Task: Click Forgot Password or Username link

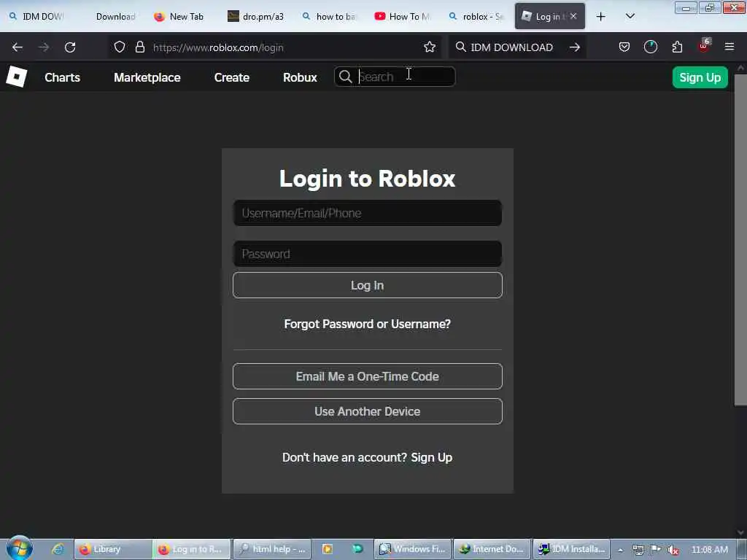Action: pyautogui.click(x=368, y=324)
